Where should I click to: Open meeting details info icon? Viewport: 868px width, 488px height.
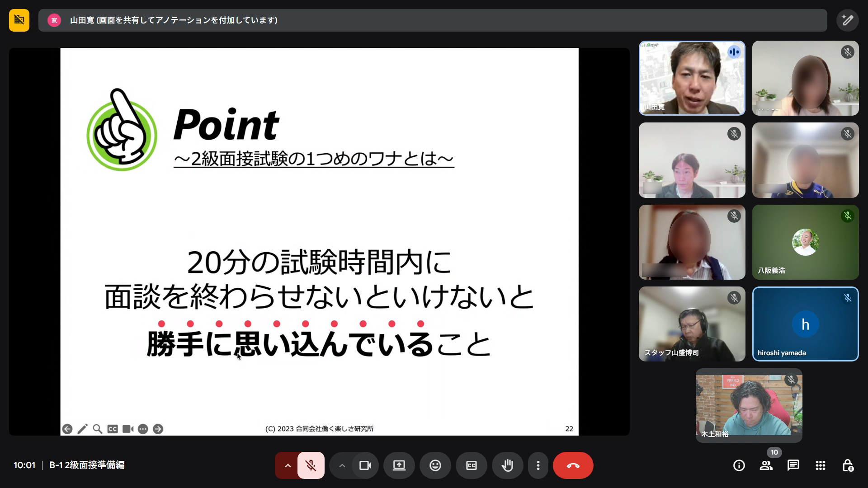coord(739,465)
